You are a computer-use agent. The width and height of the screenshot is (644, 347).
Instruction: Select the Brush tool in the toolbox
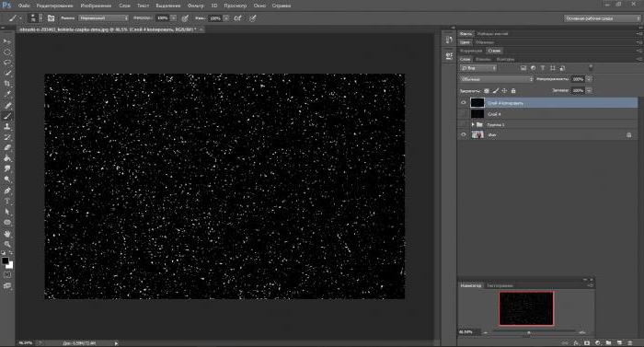click(7, 116)
